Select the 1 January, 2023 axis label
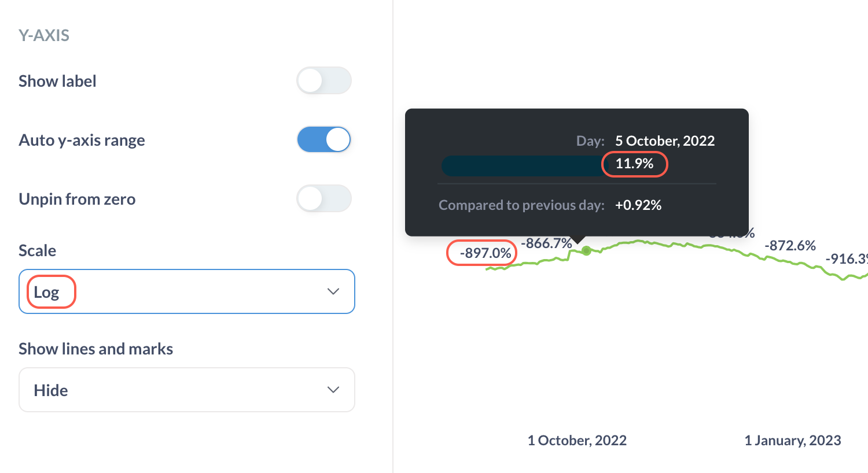868x473 pixels. pyautogui.click(x=793, y=440)
